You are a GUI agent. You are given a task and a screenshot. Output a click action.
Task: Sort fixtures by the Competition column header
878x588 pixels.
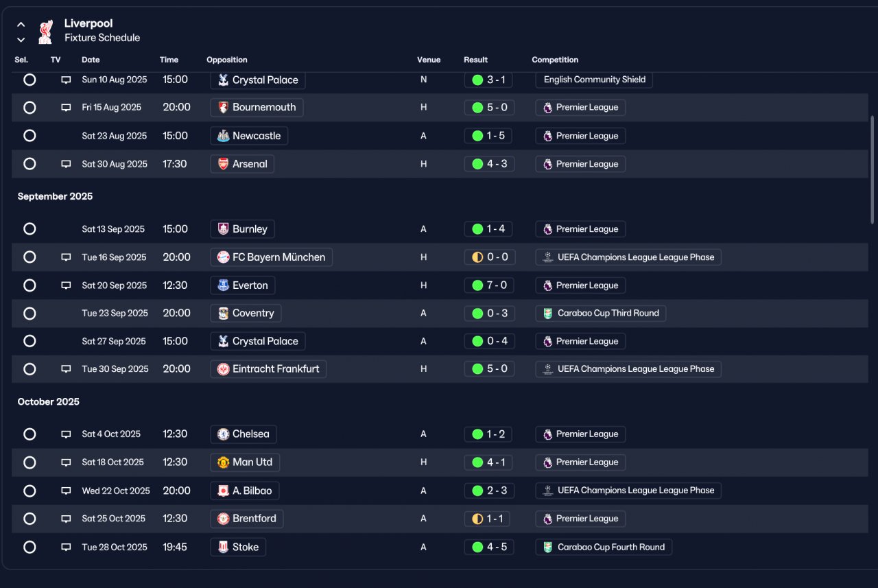pyautogui.click(x=555, y=60)
